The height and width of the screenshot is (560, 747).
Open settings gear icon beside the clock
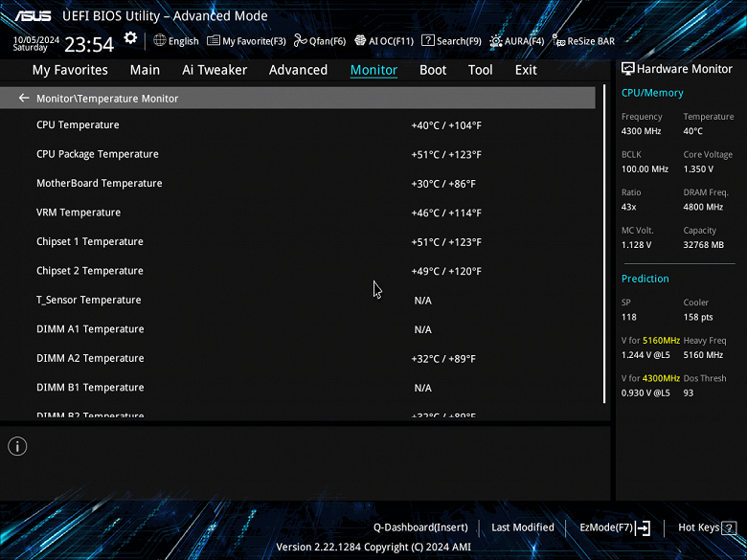coord(130,38)
